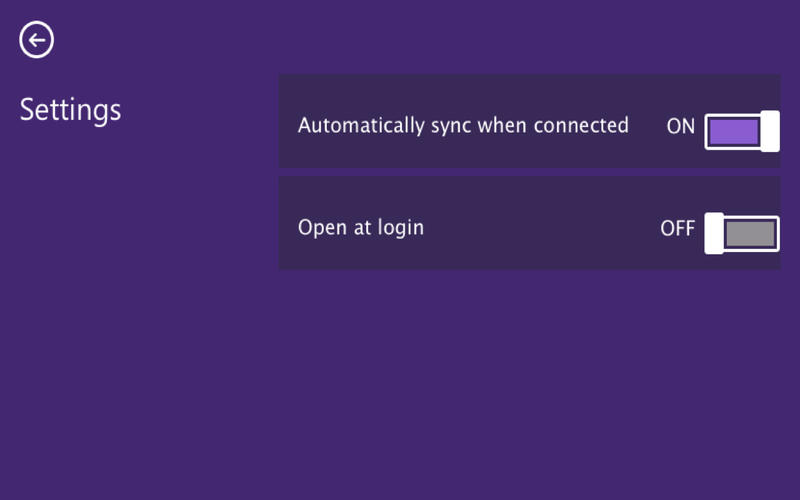This screenshot has height=500, width=800.
Task: Enable the Open at login switch
Action: click(x=741, y=233)
